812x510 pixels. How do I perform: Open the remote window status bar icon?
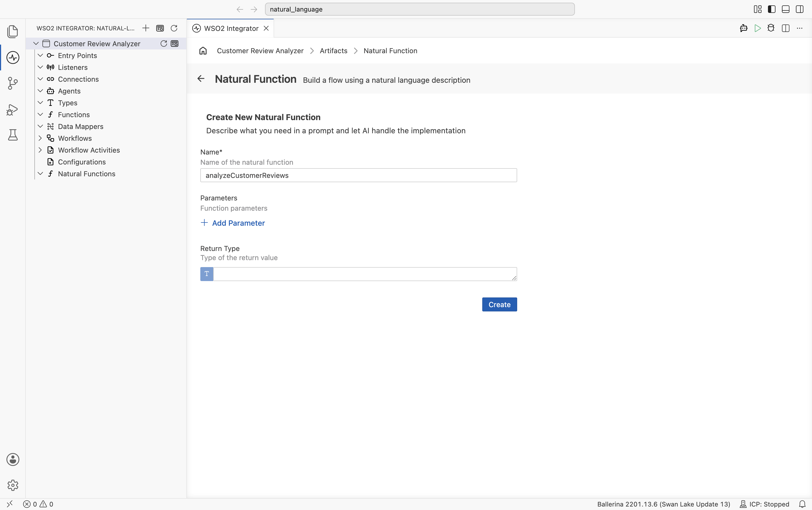[10, 504]
